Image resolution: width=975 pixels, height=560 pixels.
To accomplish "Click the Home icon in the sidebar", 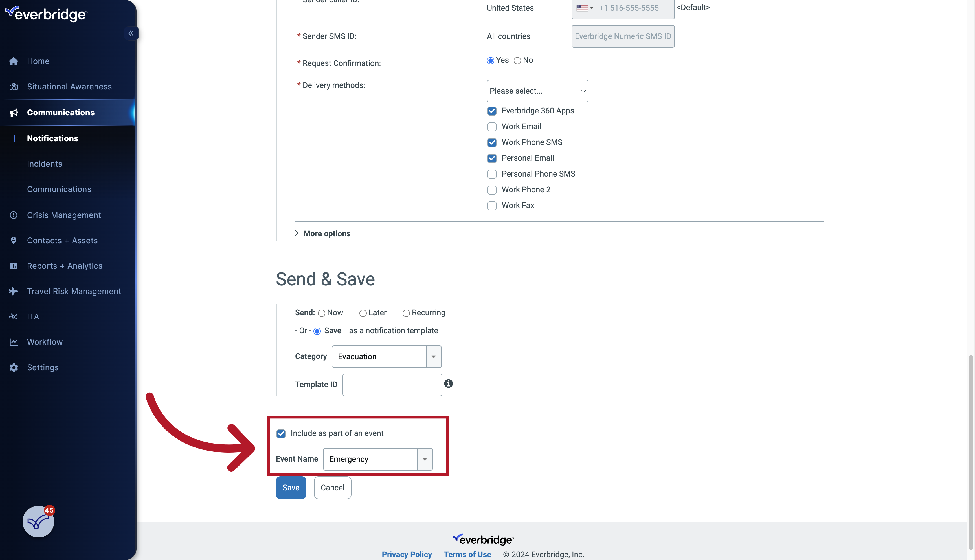I will click(x=14, y=61).
